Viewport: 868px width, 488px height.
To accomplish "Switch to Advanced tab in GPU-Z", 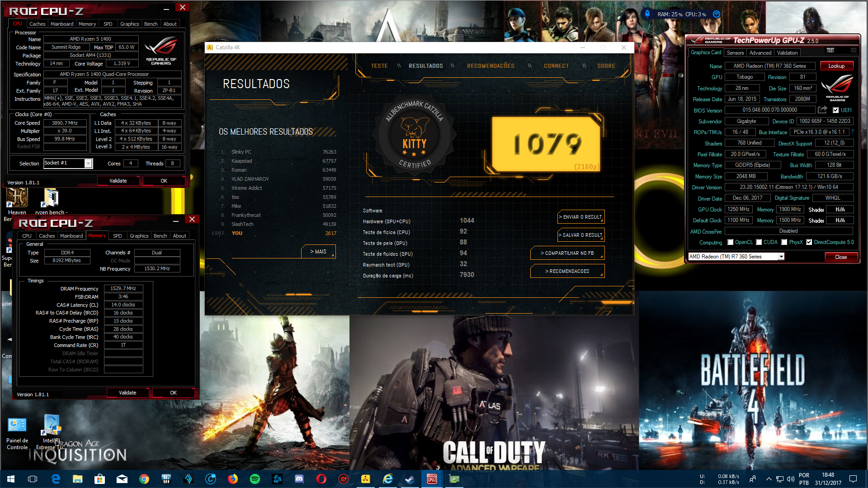I will (x=760, y=53).
